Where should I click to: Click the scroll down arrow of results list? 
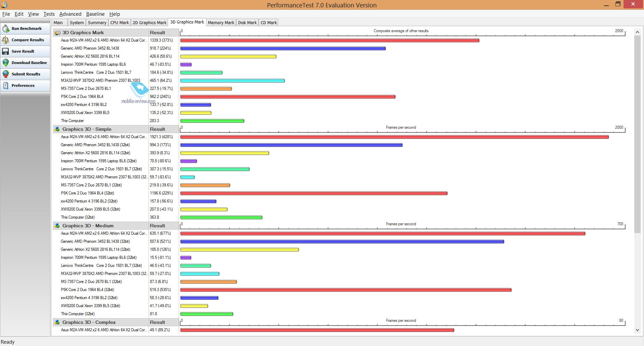coord(637,330)
